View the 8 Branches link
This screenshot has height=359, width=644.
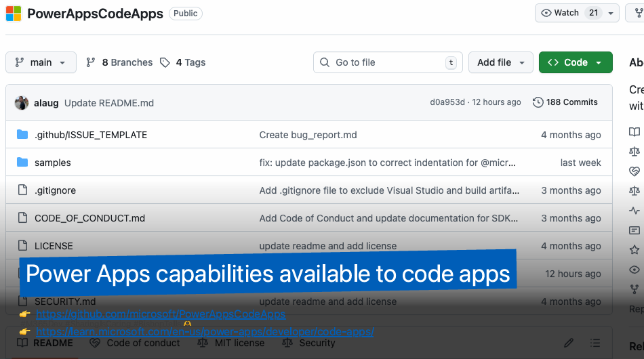(x=119, y=62)
